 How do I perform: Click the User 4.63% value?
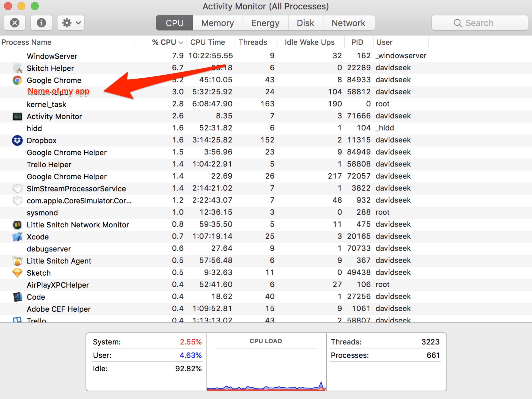[191, 355]
